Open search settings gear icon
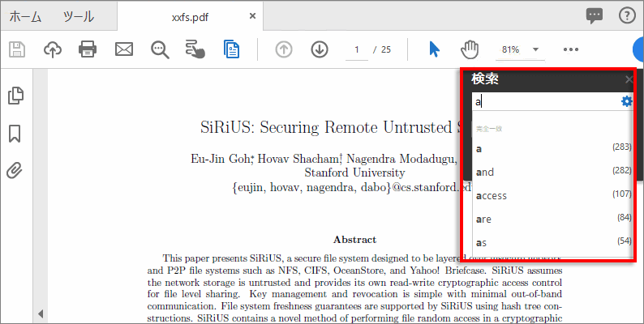This screenshot has width=644, height=324. coord(626,101)
